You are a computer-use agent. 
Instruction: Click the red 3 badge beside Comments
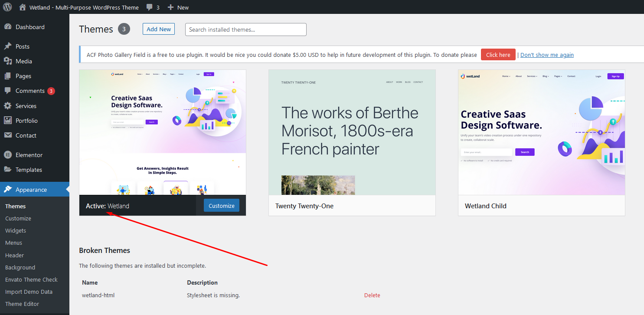[51, 91]
